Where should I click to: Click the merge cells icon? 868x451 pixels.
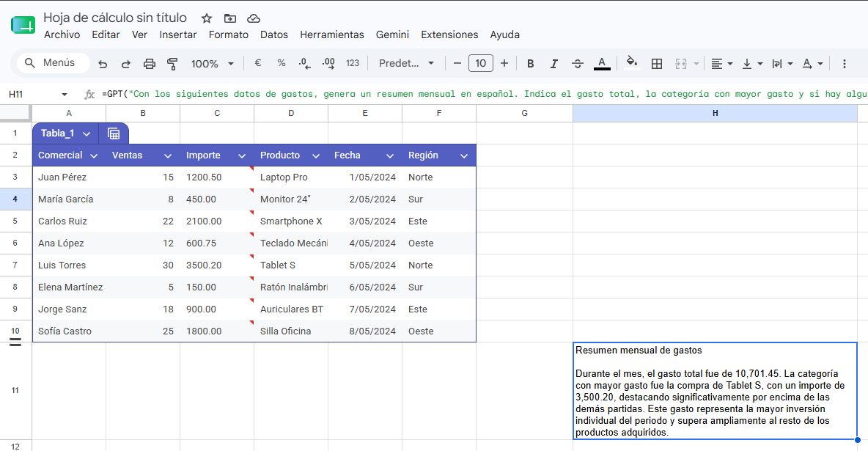[x=681, y=64]
